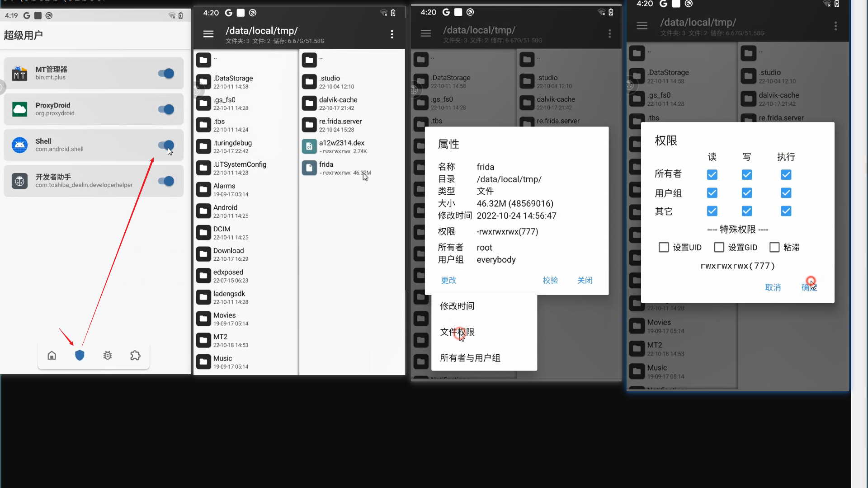This screenshot has width=868, height=488.
Task: Toggle root access for ProxyDroid
Action: click(x=166, y=109)
